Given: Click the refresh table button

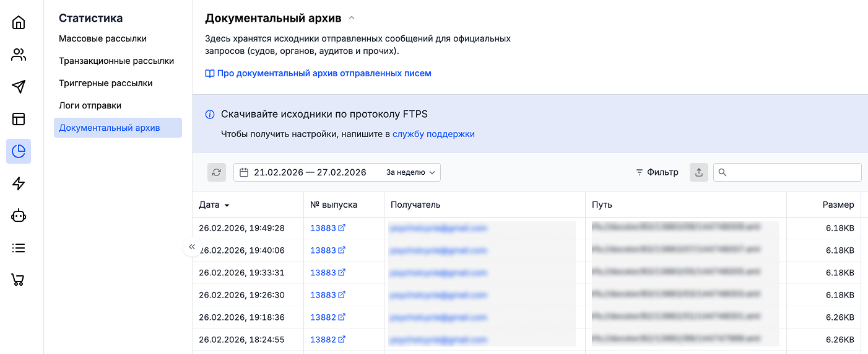Looking at the screenshot, I should [216, 172].
